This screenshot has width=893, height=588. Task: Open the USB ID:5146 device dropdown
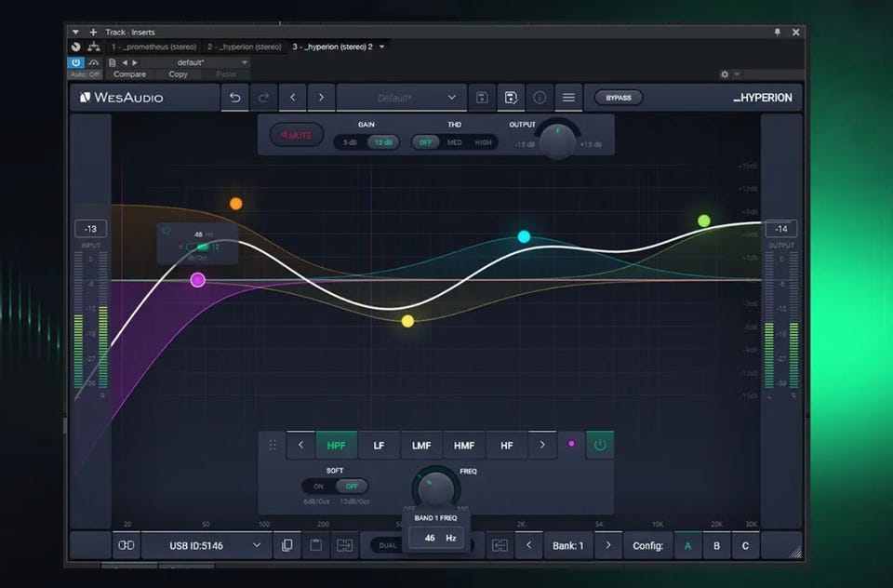pyautogui.click(x=207, y=545)
